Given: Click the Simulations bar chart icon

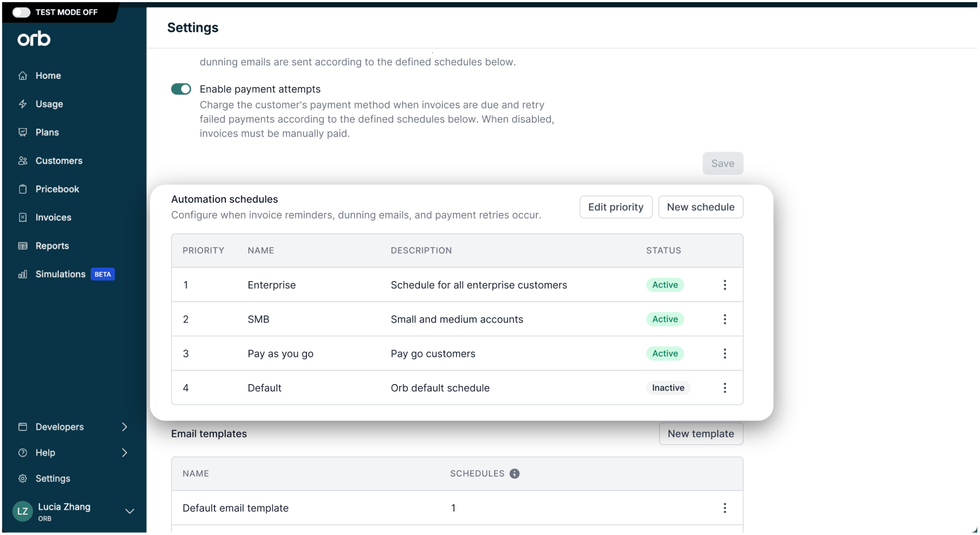Looking at the screenshot, I should pyautogui.click(x=23, y=274).
